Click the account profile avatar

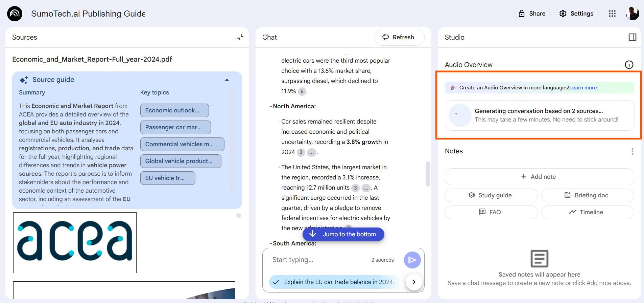(632, 14)
